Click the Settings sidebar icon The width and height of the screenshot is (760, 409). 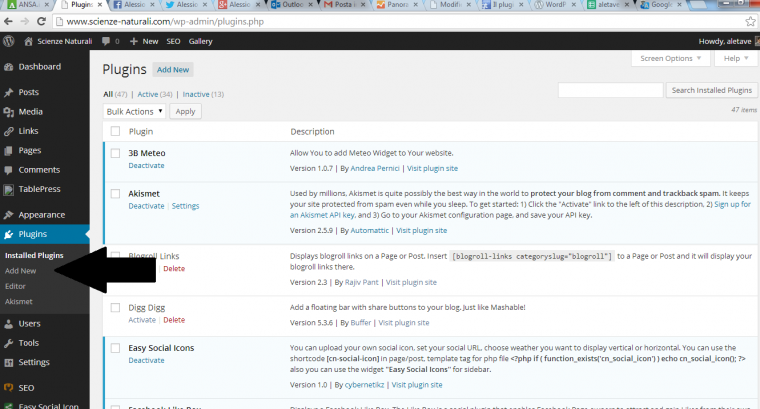coord(9,362)
